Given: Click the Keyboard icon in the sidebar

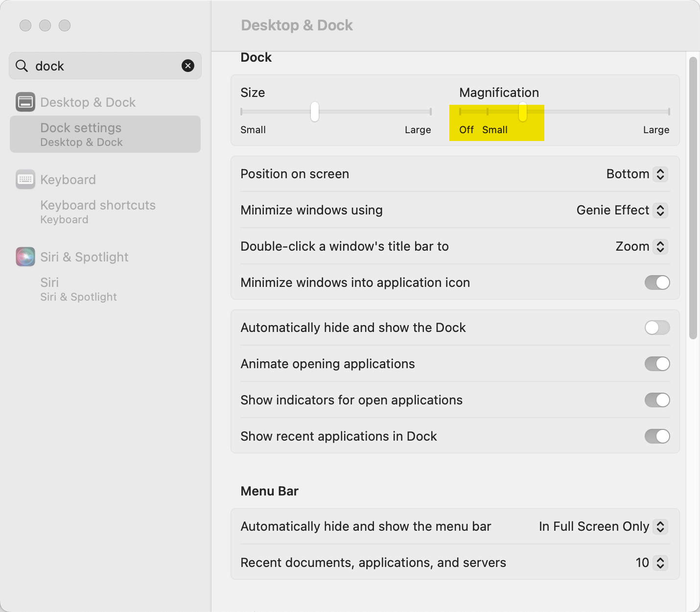Looking at the screenshot, I should tap(25, 180).
